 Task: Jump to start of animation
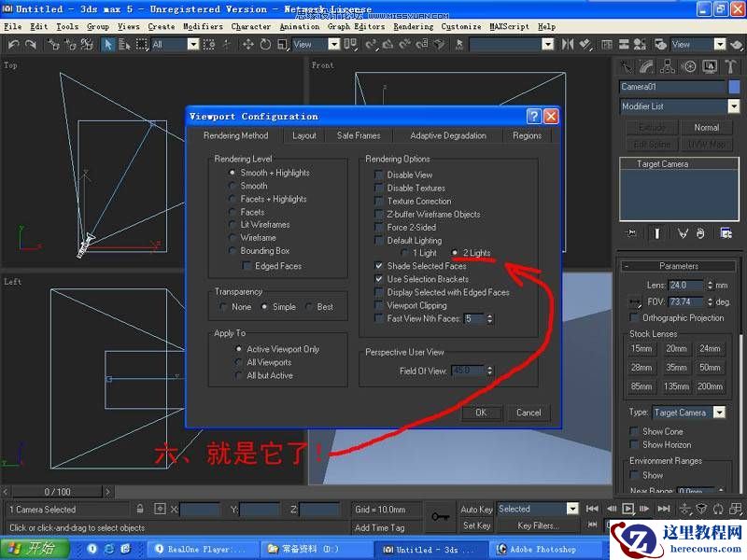592,509
